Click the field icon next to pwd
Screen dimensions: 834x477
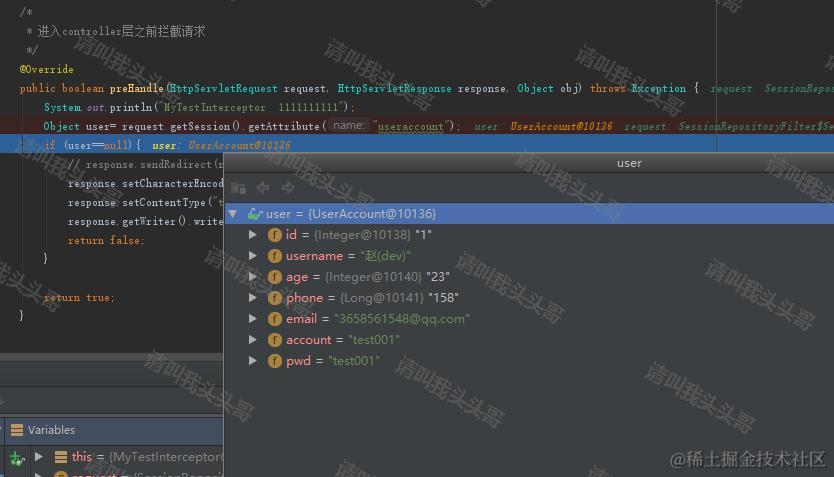click(274, 361)
